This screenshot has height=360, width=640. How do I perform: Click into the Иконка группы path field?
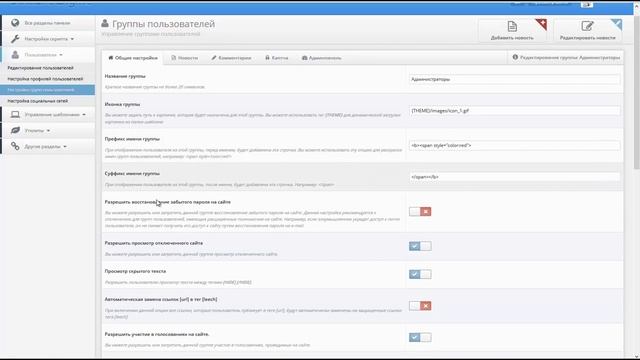click(x=514, y=111)
